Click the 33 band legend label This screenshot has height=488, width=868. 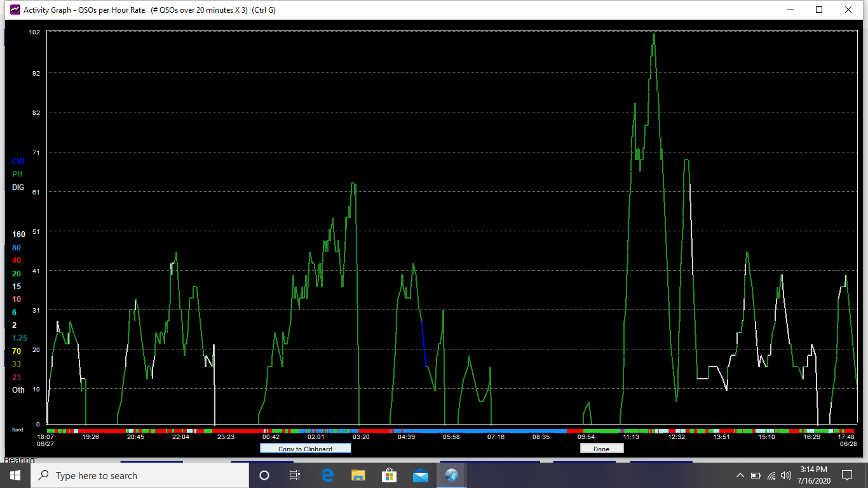click(x=17, y=364)
